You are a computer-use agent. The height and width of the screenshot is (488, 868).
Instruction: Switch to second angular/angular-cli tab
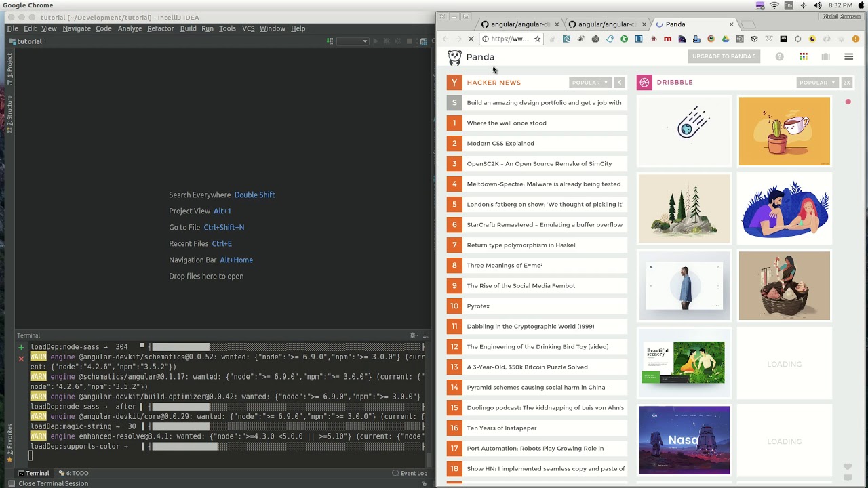(x=606, y=24)
